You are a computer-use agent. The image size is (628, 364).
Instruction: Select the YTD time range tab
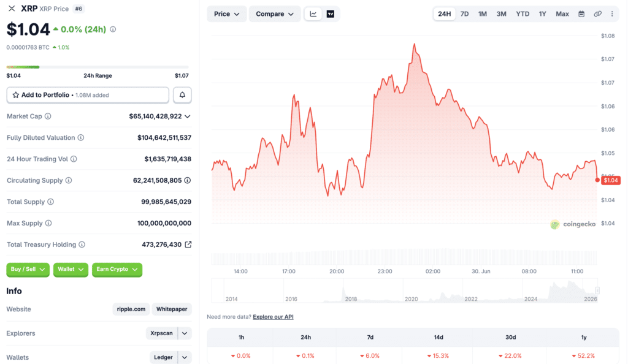point(523,14)
